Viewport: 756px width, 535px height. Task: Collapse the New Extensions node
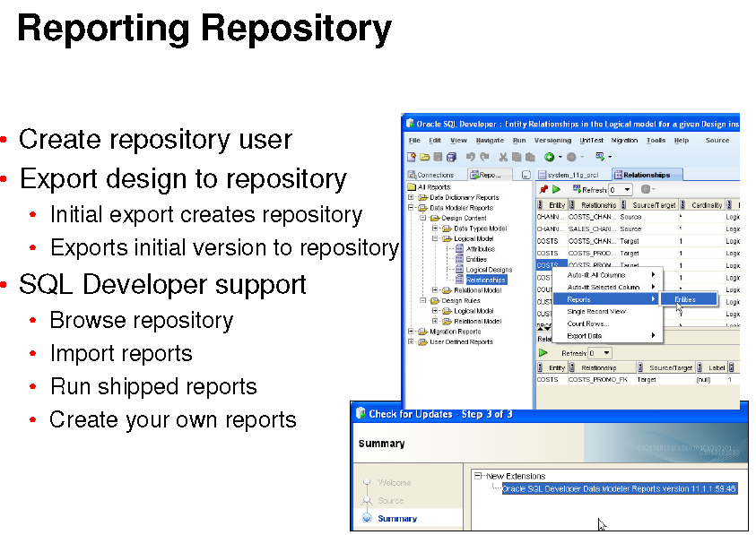[x=478, y=476]
